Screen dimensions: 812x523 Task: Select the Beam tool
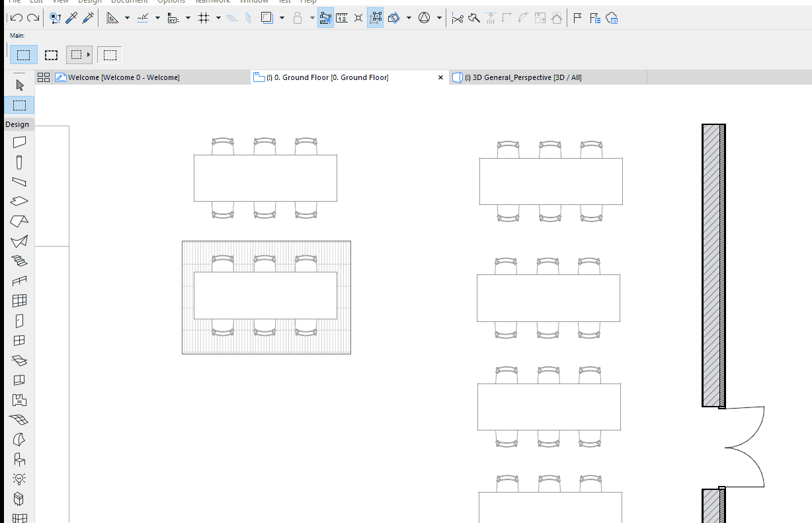tap(19, 182)
